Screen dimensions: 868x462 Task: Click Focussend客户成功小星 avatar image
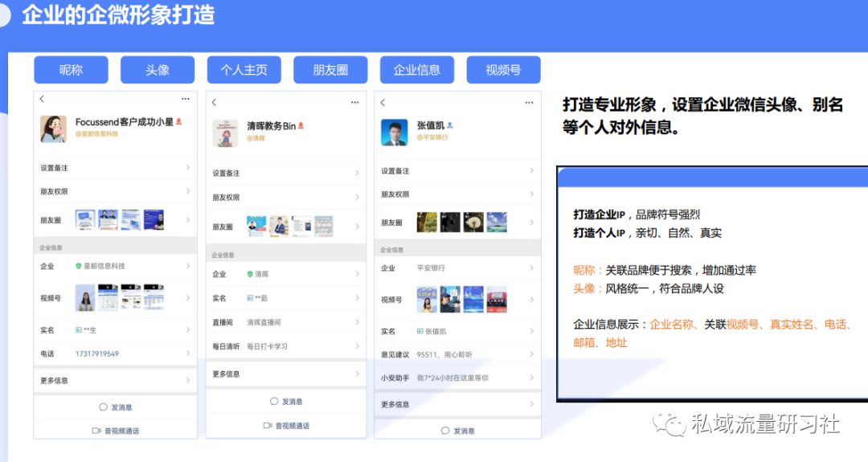[53, 129]
